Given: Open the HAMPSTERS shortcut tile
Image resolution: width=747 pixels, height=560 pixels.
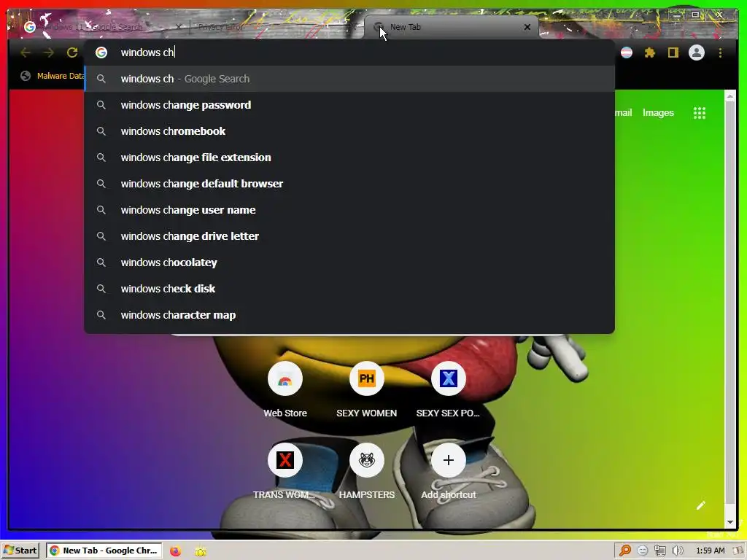Looking at the screenshot, I should coord(366,472).
